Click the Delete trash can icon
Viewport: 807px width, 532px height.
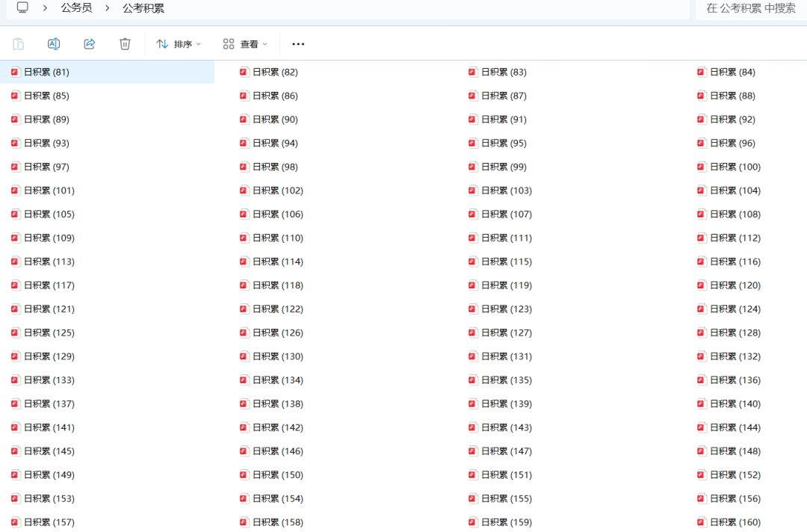125,44
